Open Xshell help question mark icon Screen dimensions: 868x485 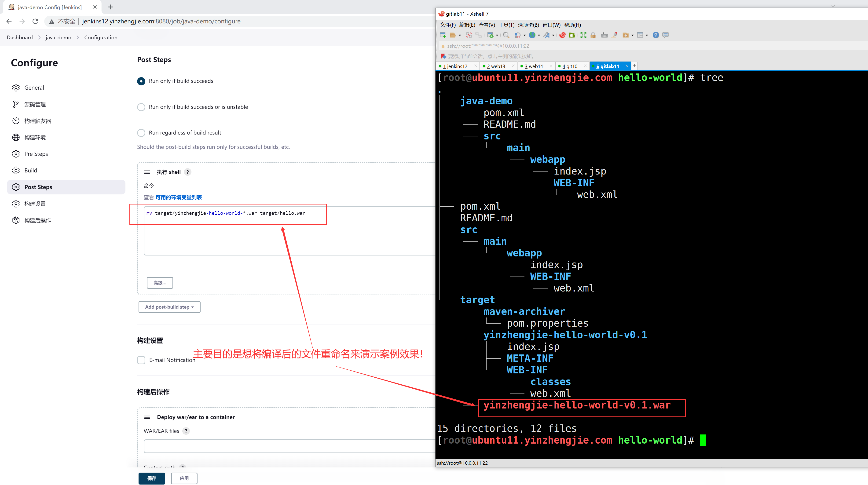pyautogui.click(x=655, y=35)
